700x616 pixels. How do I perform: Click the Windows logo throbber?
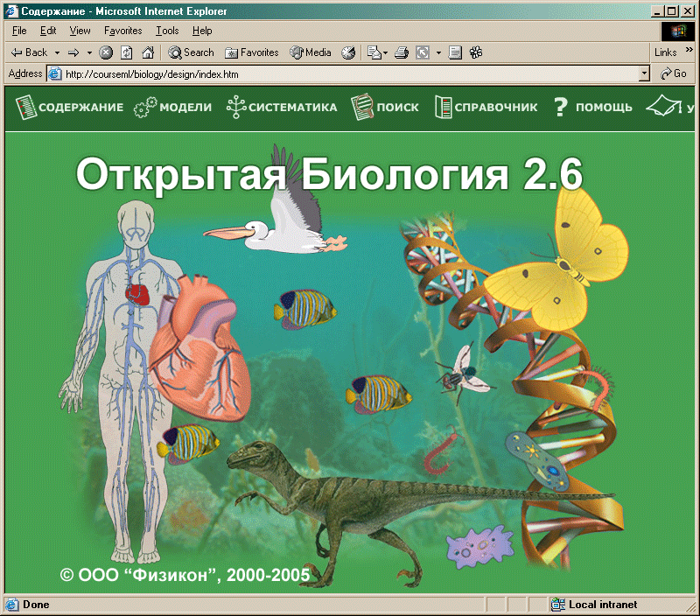pyautogui.click(x=677, y=31)
